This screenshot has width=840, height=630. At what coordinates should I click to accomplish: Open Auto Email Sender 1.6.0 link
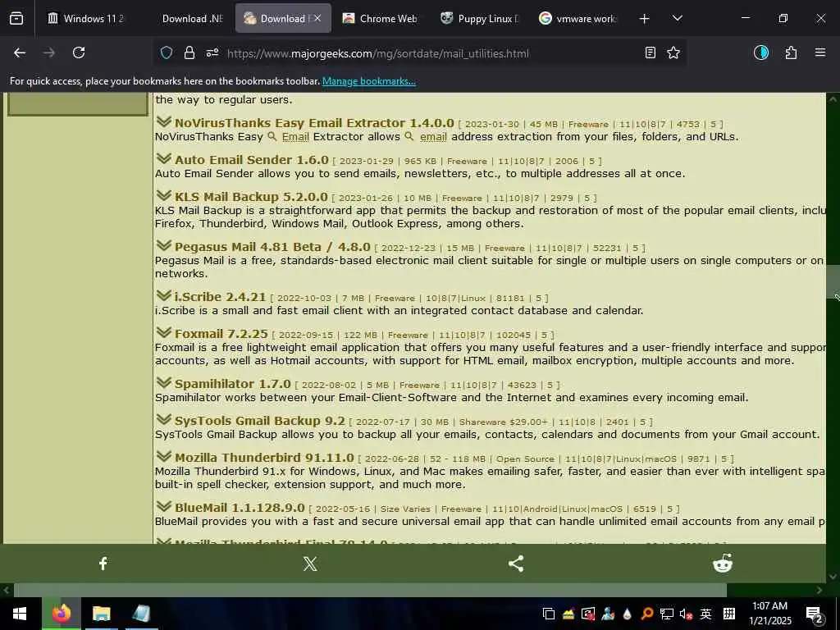point(251,160)
